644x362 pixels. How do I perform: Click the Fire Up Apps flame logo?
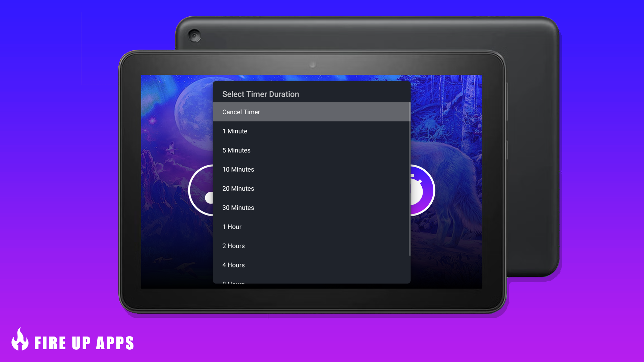pyautogui.click(x=20, y=339)
